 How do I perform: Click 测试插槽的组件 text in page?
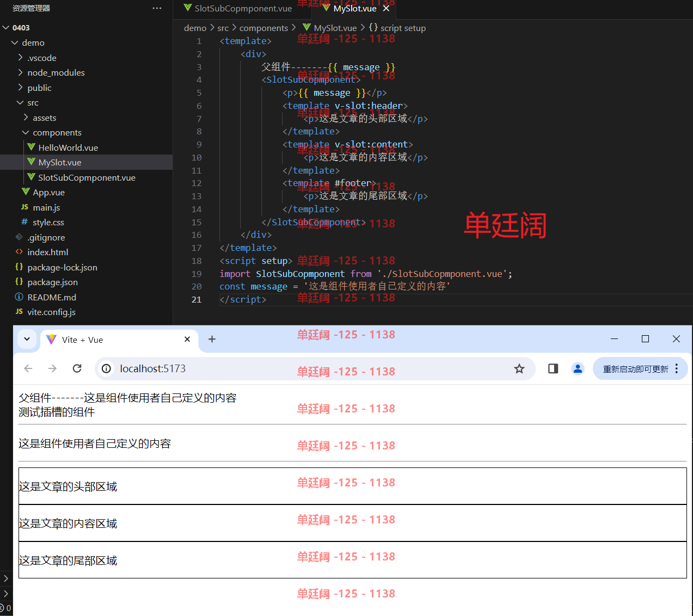[57, 412]
